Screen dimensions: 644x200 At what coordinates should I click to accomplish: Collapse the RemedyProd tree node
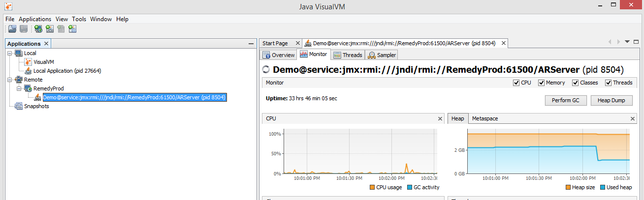click(x=19, y=88)
